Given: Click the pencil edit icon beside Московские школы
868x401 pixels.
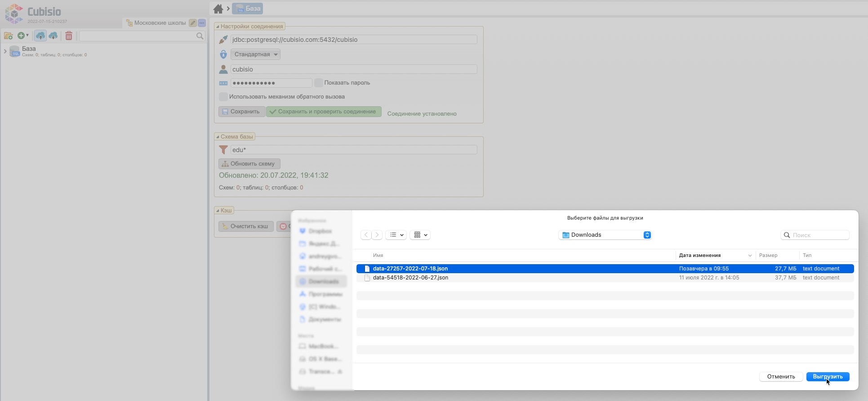Looking at the screenshot, I should pyautogui.click(x=192, y=23).
